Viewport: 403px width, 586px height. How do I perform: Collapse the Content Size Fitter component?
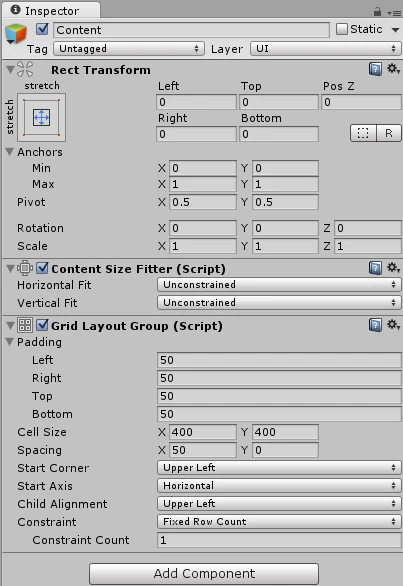coord(10,268)
